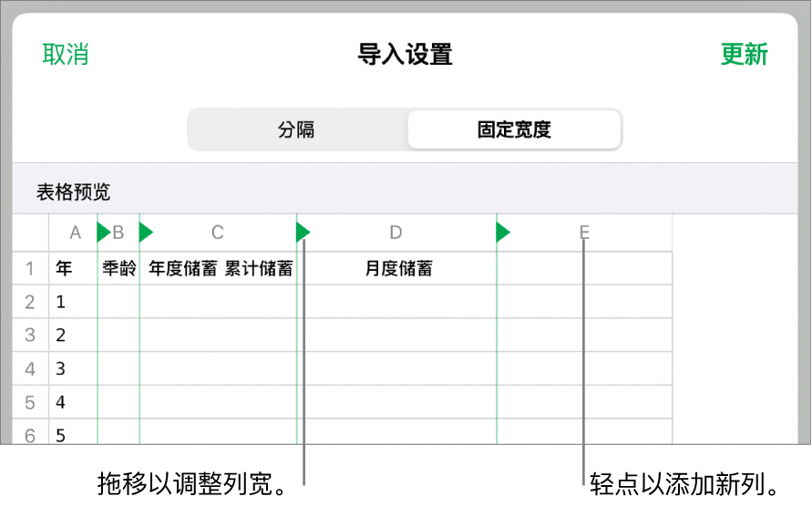Tap 取消 to cancel import settings
This screenshot has width=812, height=507.
[66, 55]
